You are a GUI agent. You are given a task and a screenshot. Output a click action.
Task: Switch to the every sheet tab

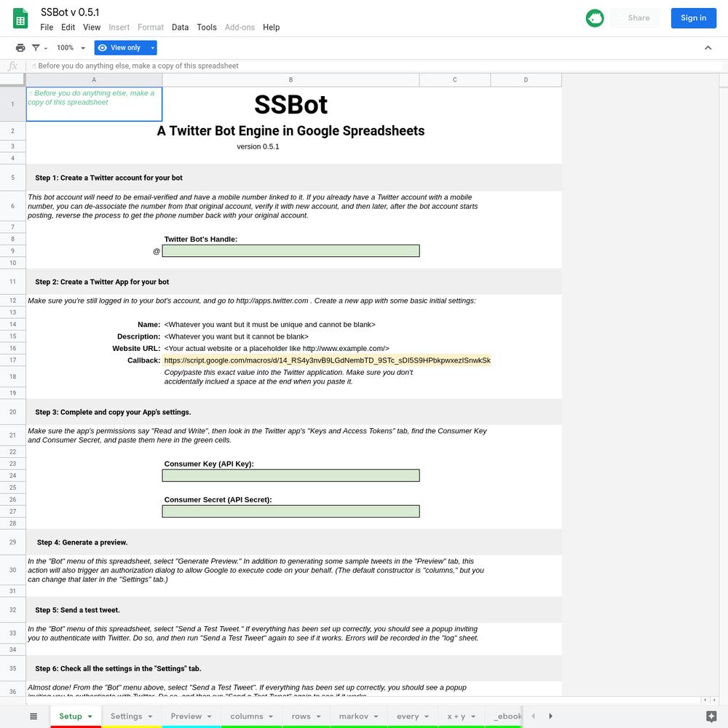coord(408,716)
